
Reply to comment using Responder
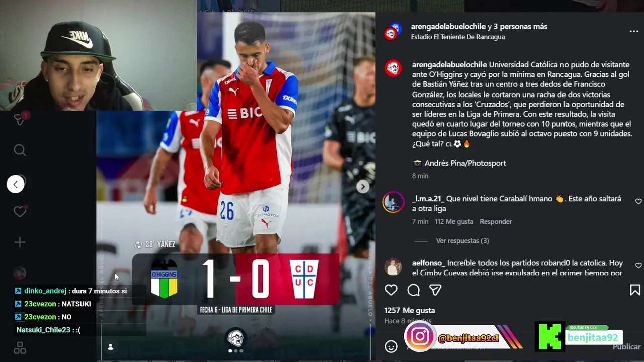click(x=496, y=222)
